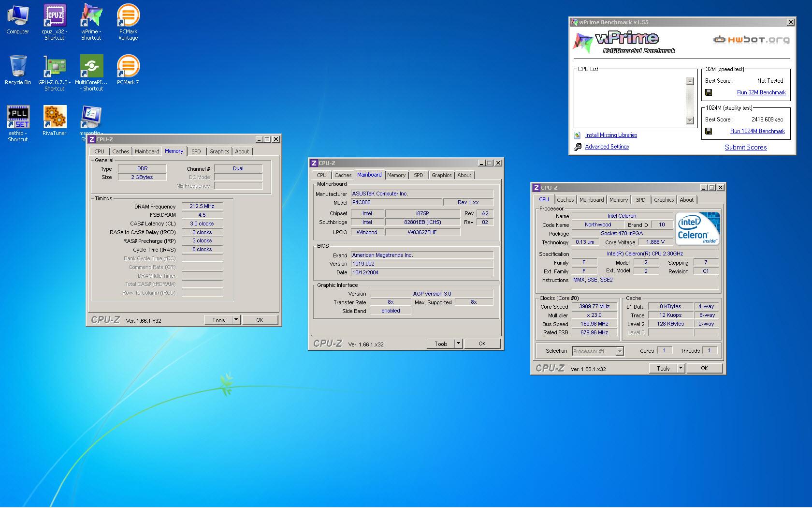
Task: Select the wPrime shortcut desktop icon
Action: [91, 22]
